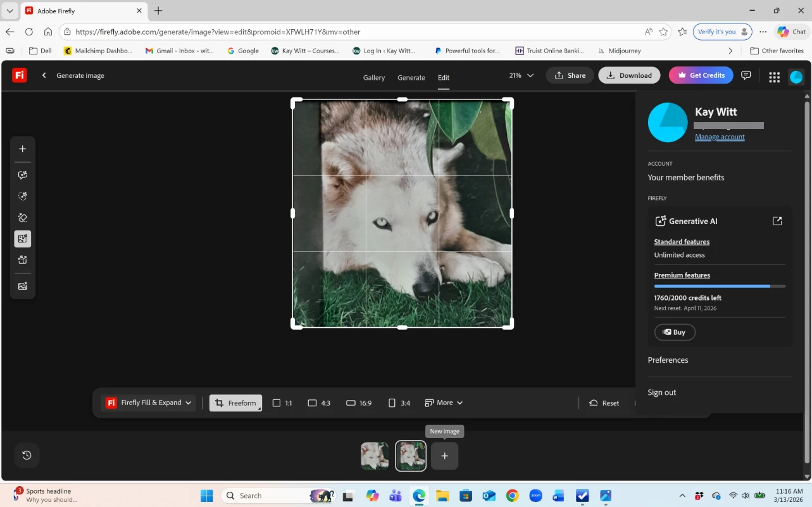Expand the 21% zoom level dropdown
The width and height of the screenshot is (812, 507).
[521, 75]
